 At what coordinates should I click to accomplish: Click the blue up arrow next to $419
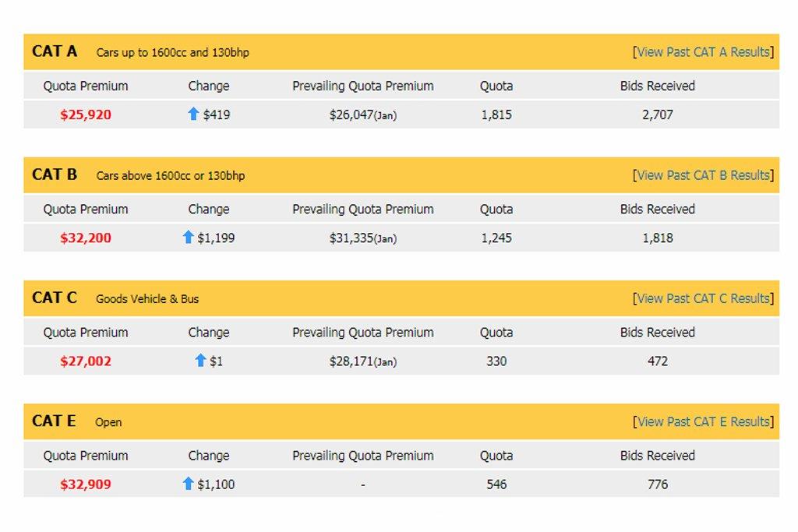point(193,114)
